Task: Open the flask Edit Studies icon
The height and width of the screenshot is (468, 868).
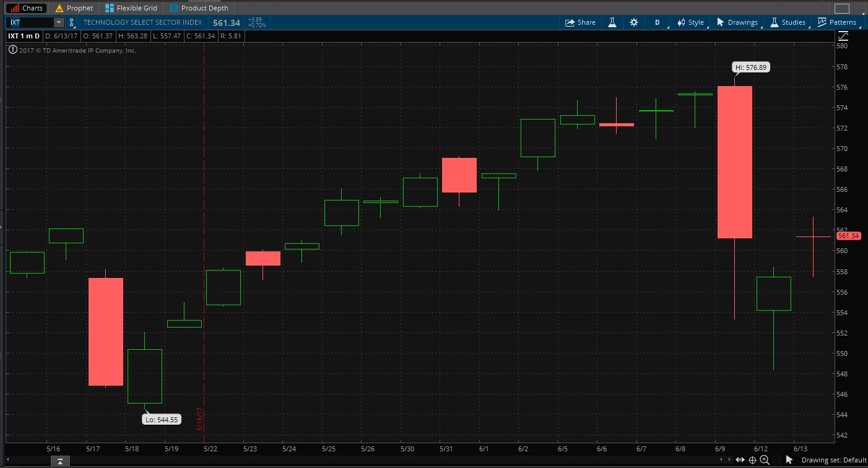Action: point(612,22)
